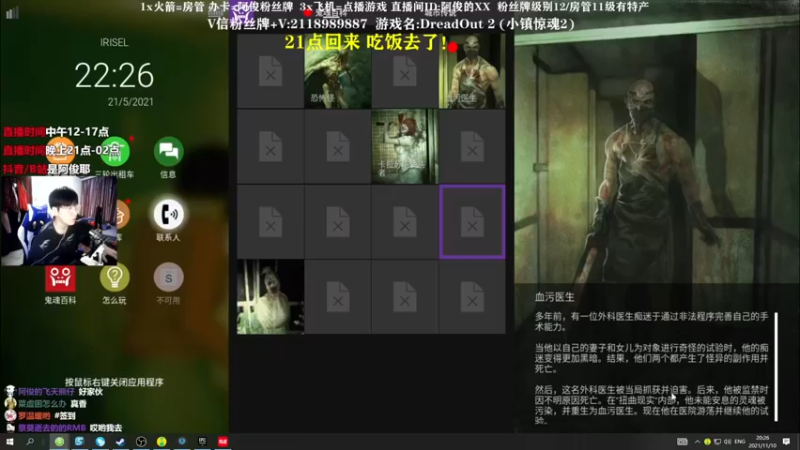Select locked entry between 恐怖怪 and 血污医生 thumbnails

405,71
